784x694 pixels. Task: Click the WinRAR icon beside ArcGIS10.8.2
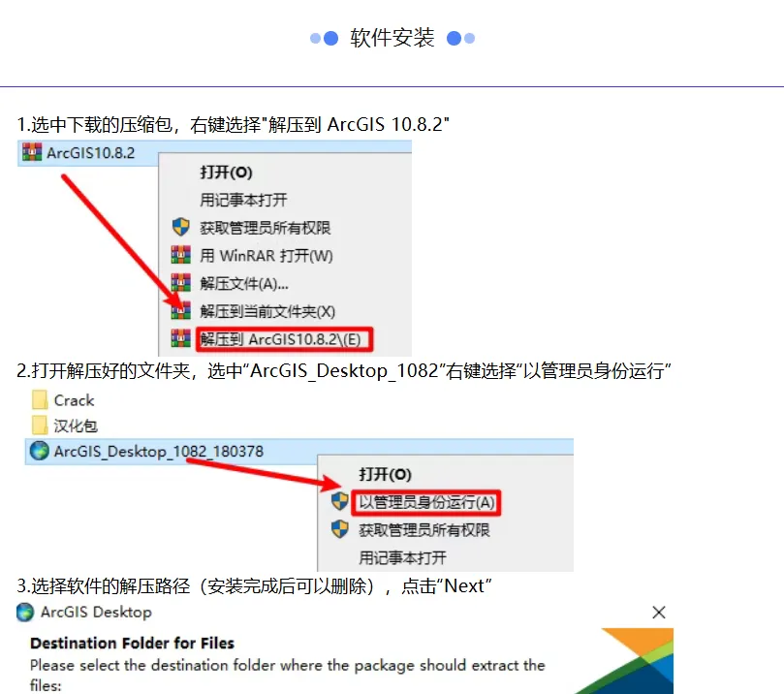click(x=32, y=152)
